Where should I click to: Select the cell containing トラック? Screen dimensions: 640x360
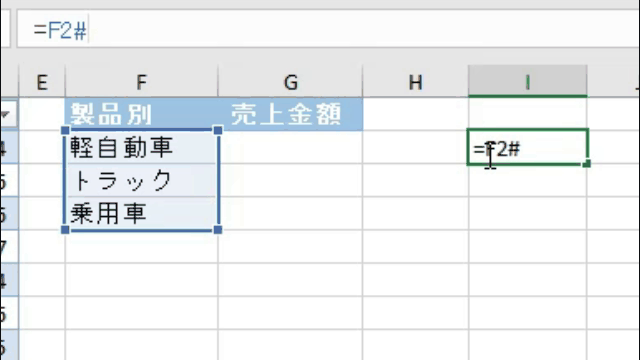pyautogui.click(x=141, y=180)
